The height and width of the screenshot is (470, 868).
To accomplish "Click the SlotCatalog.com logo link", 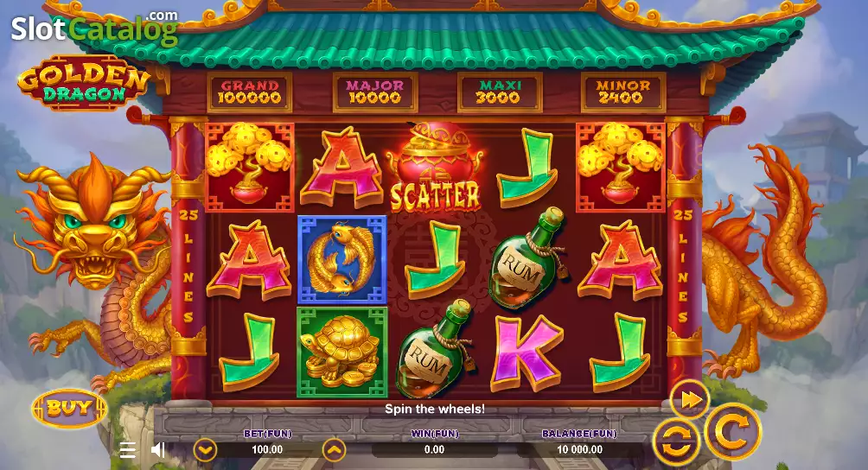I will [94, 29].
